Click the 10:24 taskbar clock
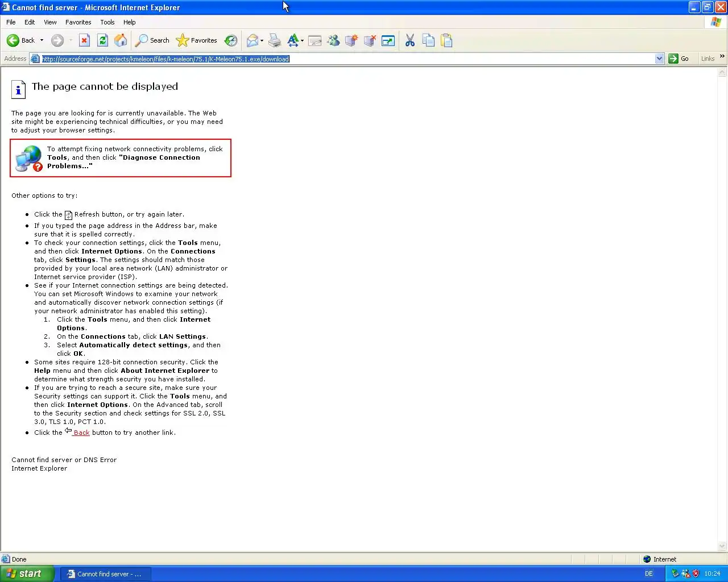Screen dimensions: 728x582 pyautogui.click(x=712, y=573)
